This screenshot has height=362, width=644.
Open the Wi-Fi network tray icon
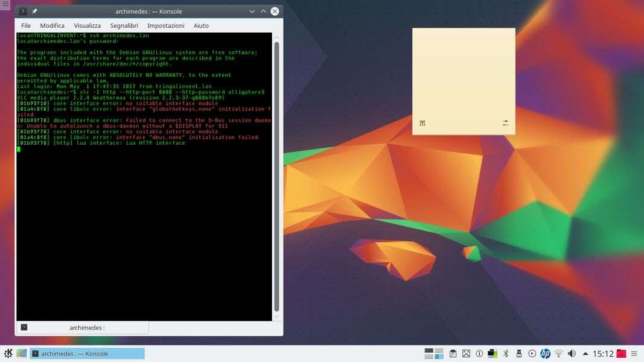point(559,354)
